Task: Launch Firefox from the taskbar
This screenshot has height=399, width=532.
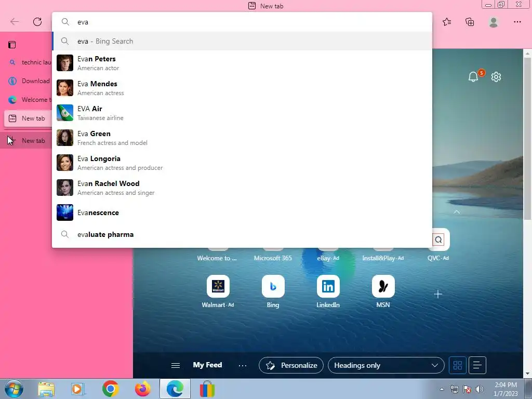Action: coord(142,389)
